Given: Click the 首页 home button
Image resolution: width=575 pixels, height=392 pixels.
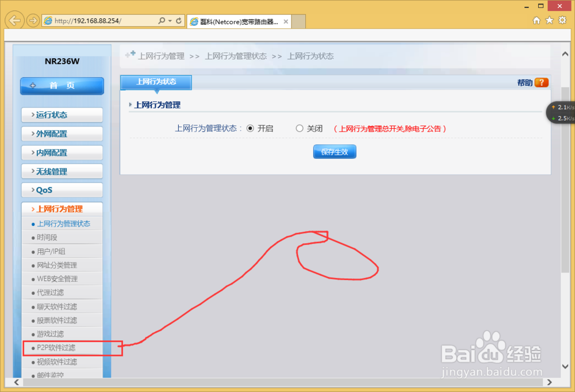Looking at the screenshot, I should 62,86.
